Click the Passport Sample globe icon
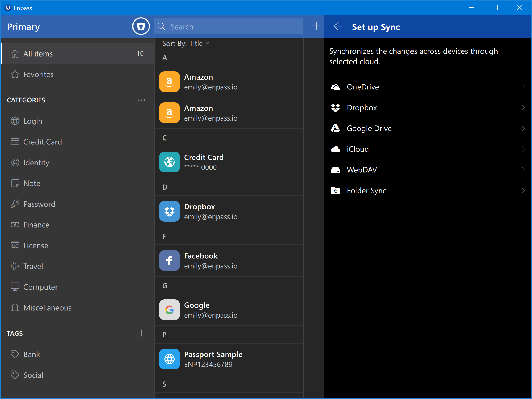 [169, 359]
